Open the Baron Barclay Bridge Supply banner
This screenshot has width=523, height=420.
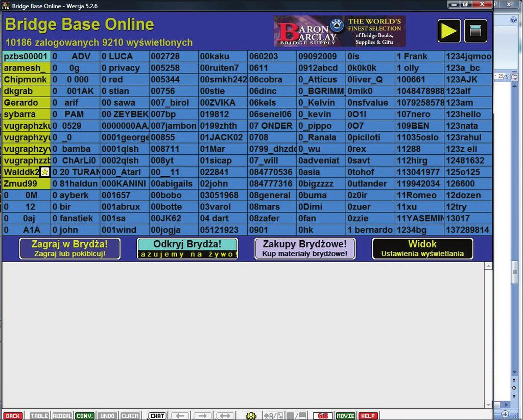pos(340,31)
